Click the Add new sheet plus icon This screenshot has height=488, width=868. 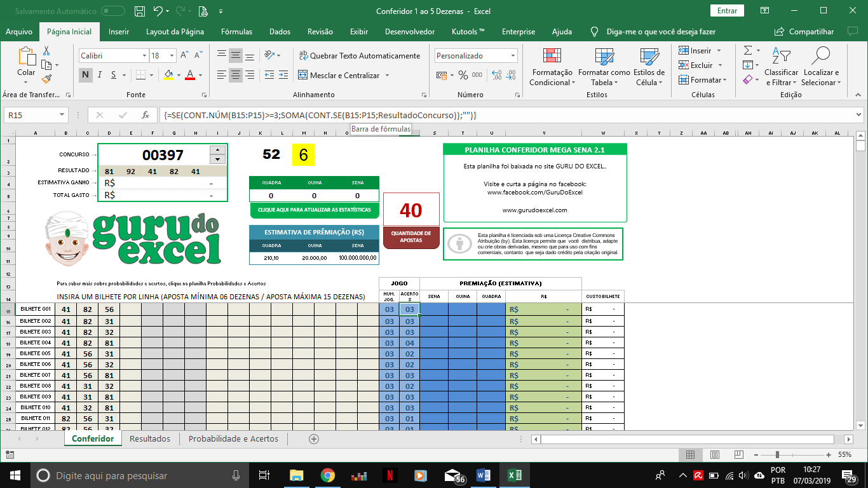click(x=313, y=438)
